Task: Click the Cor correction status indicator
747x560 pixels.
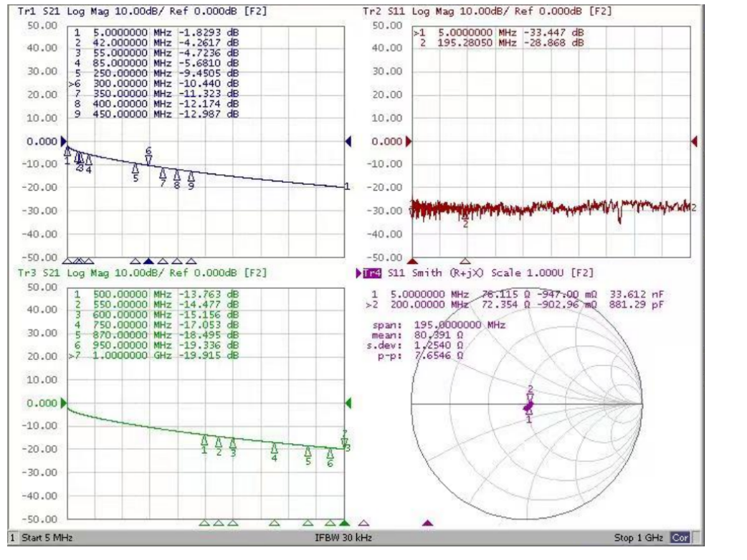Action: point(680,538)
